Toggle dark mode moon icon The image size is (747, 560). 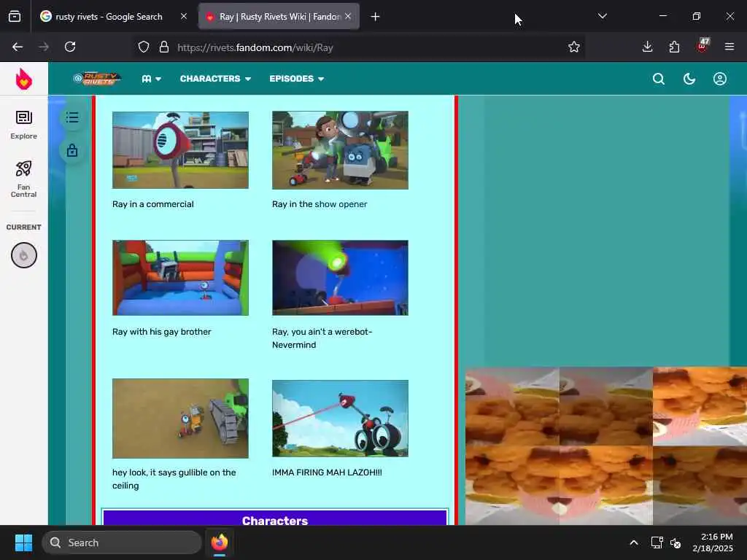[689, 79]
